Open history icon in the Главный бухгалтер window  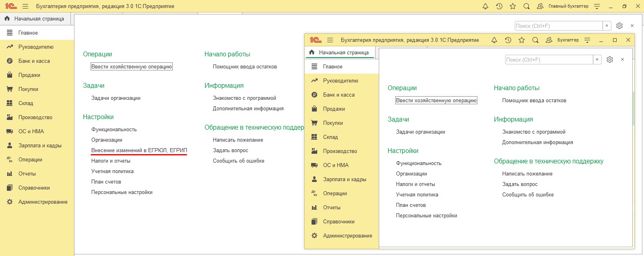click(x=499, y=6)
